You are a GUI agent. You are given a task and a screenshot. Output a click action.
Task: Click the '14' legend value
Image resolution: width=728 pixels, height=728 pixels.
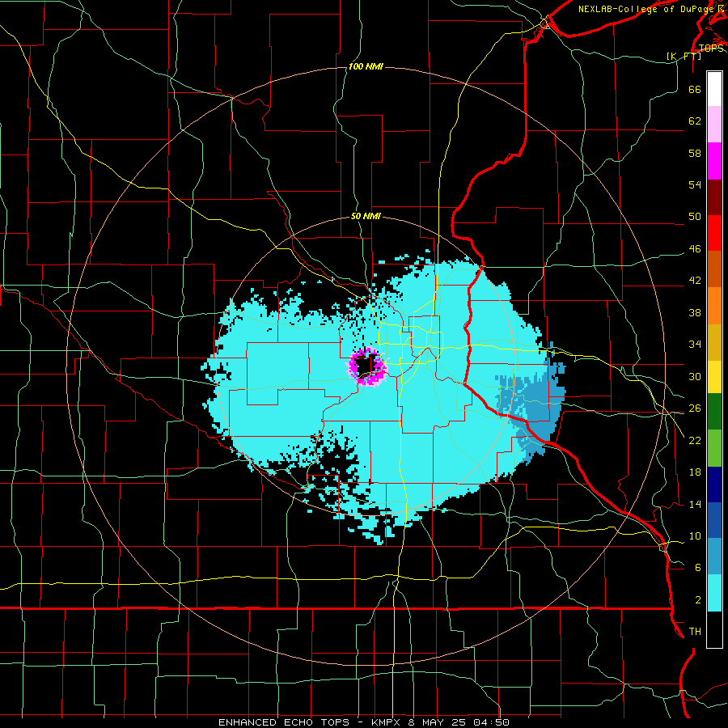click(x=695, y=504)
